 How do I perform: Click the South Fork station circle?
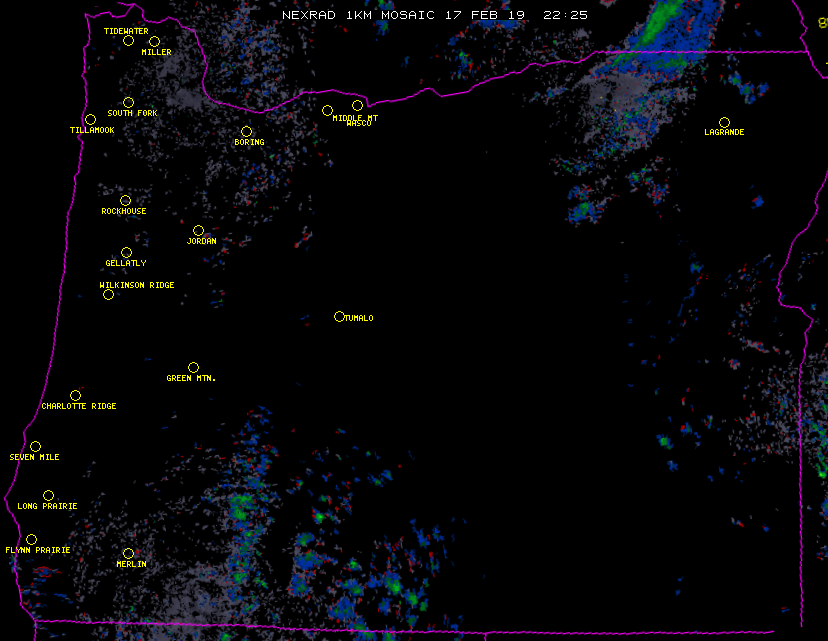(128, 102)
